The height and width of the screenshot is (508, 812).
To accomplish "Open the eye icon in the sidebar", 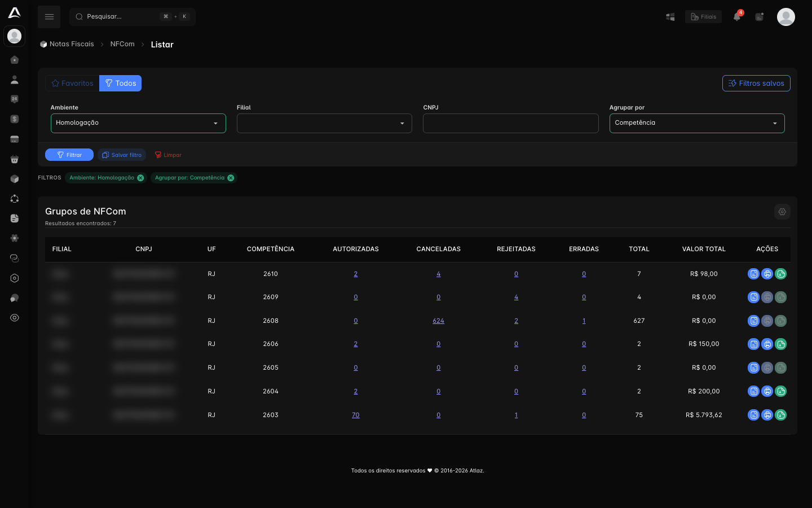I will pyautogui.click(x=15, y=318).
